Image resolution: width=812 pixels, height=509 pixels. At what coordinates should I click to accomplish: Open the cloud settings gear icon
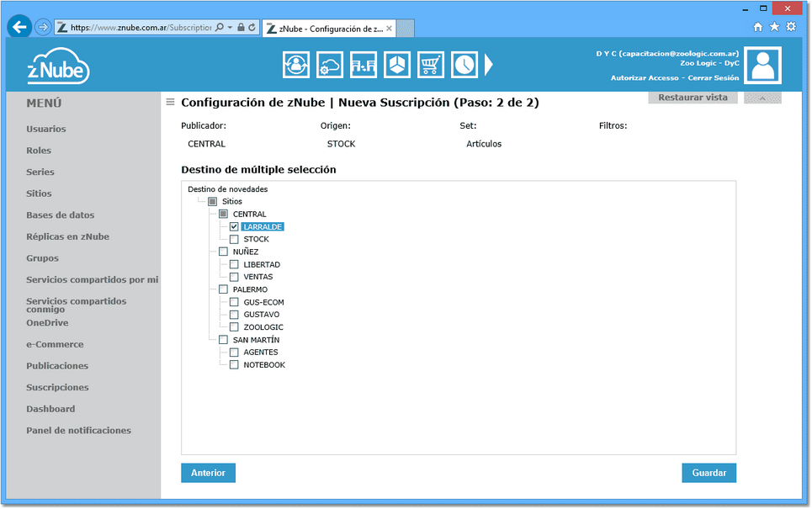tap(330, 65)
